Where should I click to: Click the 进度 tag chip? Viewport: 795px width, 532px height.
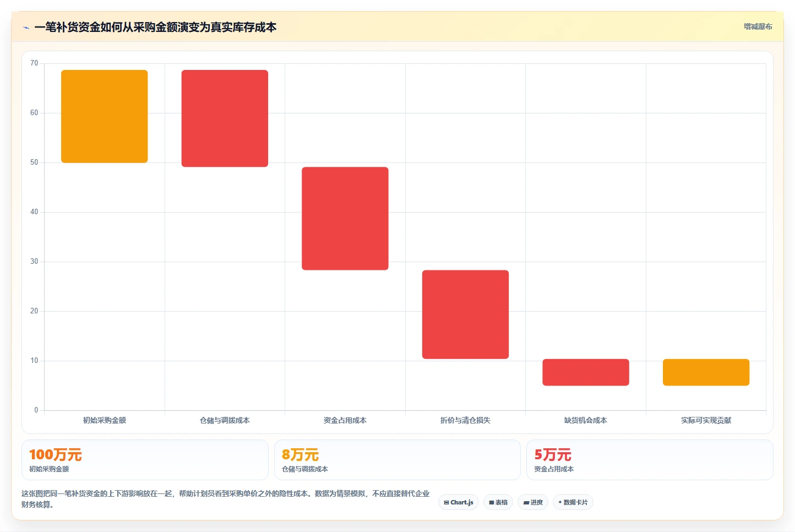point(533,502)
